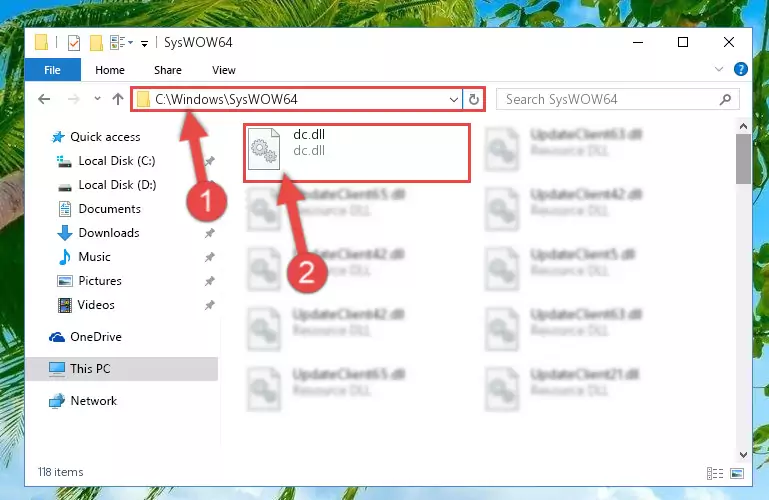
Task: Click the New folder icon in the title bar
Action: pos(96,43)
